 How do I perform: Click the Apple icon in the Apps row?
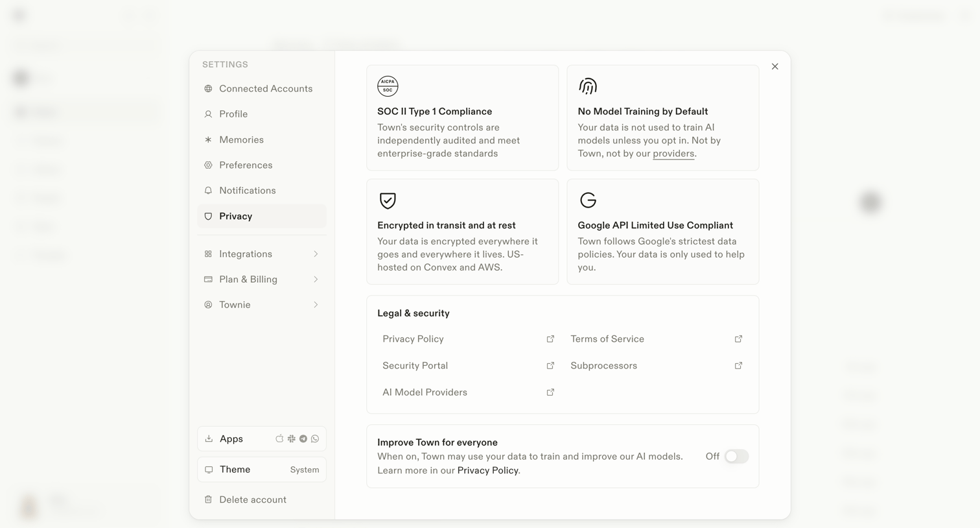(279, 439)
